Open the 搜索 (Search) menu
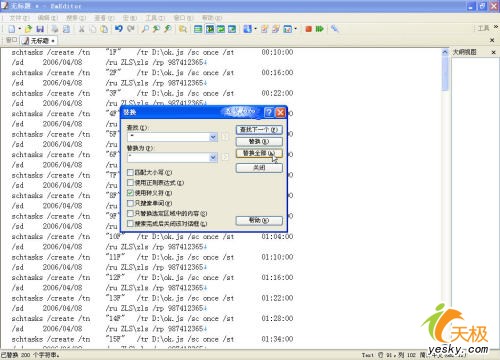The width and height of the screenshot is (500, 360). click(x=76, y=18)
